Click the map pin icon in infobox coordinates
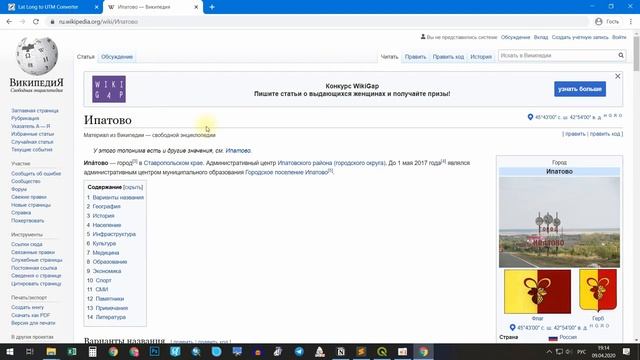 click(x=513, y=327)
